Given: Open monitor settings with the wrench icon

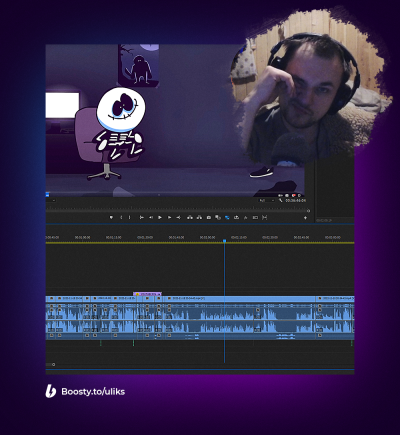Looking at the screenshot, I should pos(281,200).
